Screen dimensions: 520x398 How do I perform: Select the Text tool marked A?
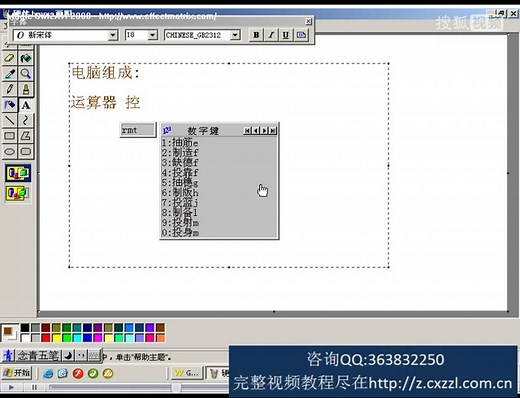26,105
